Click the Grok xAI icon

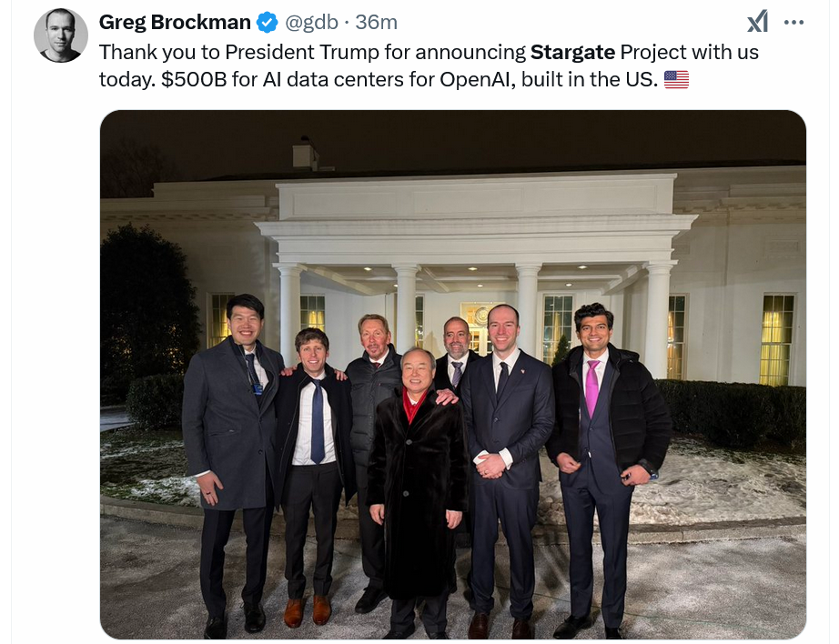click(x=758, y=22)
